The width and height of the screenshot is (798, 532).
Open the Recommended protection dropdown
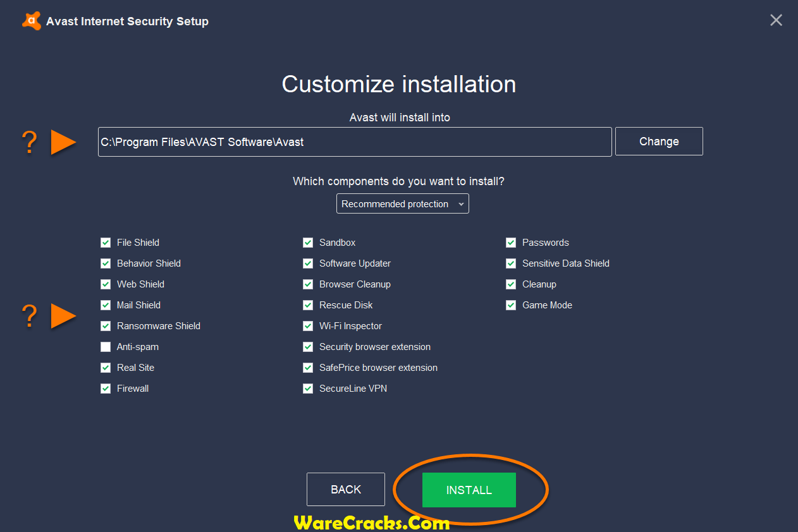[x=403, y=204]
